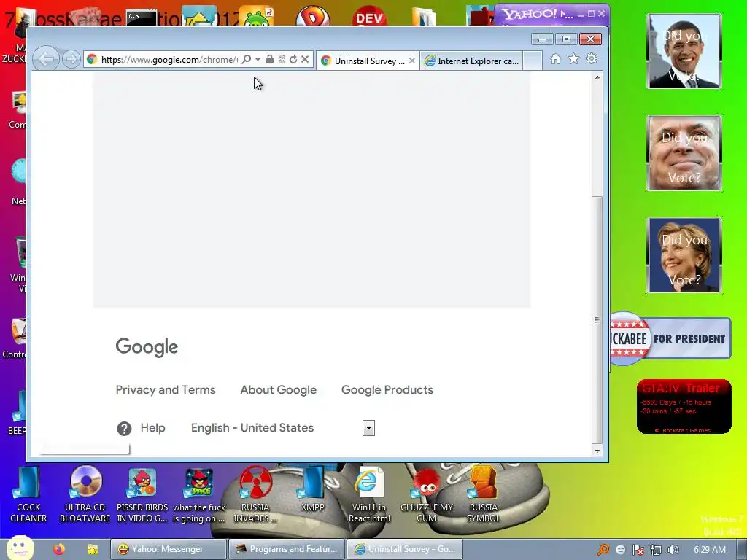Image resolution: width=747 pixels, height=560 pixels.
Task: Open the Google Products link
Action: (x=387, y=390)
